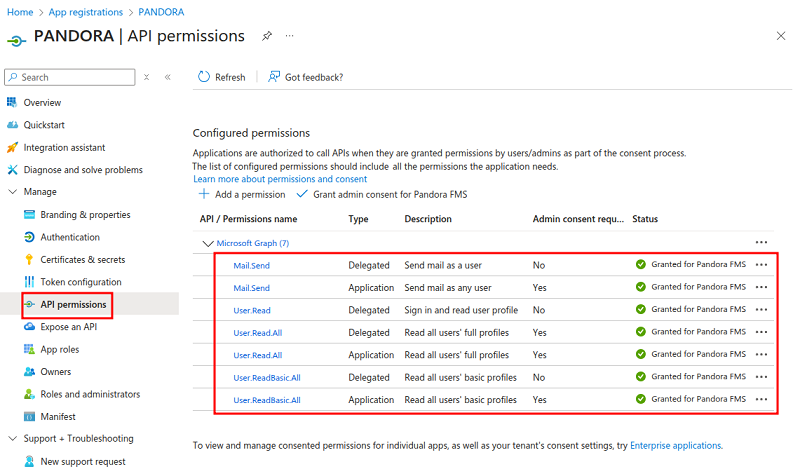Click the PANDORA breadcrumb link

[x=161, y=12]
